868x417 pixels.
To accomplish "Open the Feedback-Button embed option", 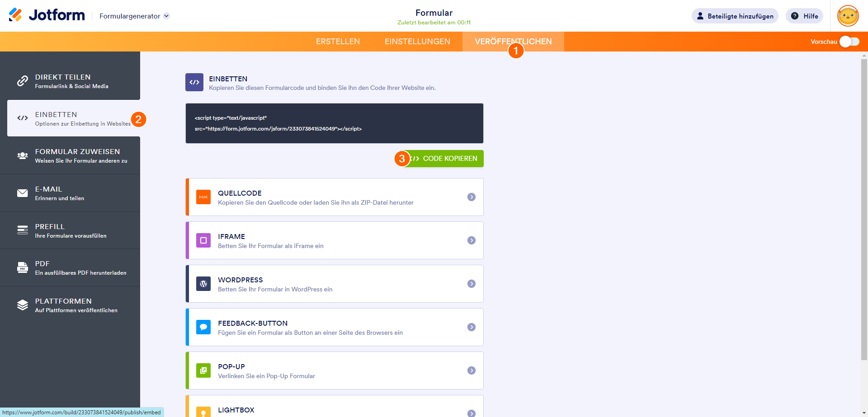I will tap(335, 327).
